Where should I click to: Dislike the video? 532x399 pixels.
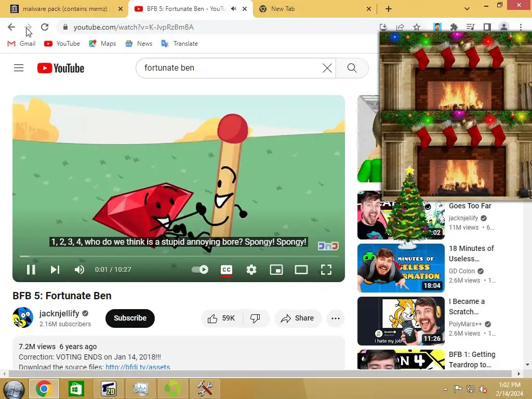click(x=255, y=318)
